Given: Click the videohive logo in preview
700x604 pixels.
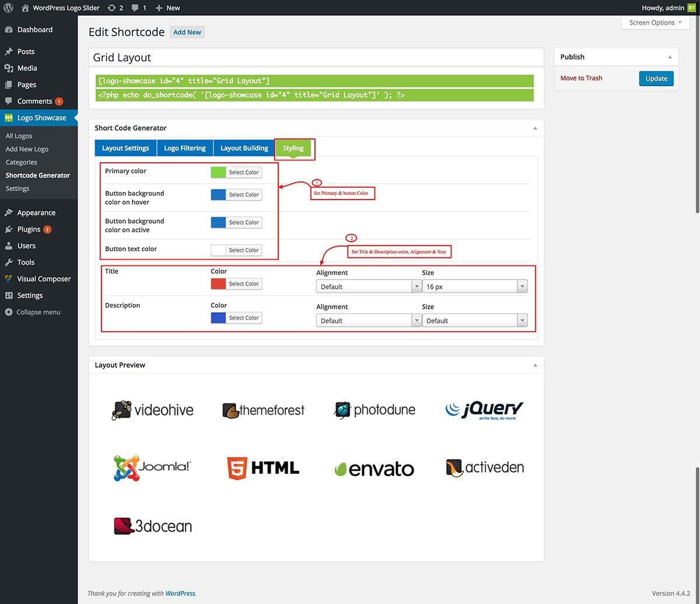Looking at the screenshot, I should 153,410.
